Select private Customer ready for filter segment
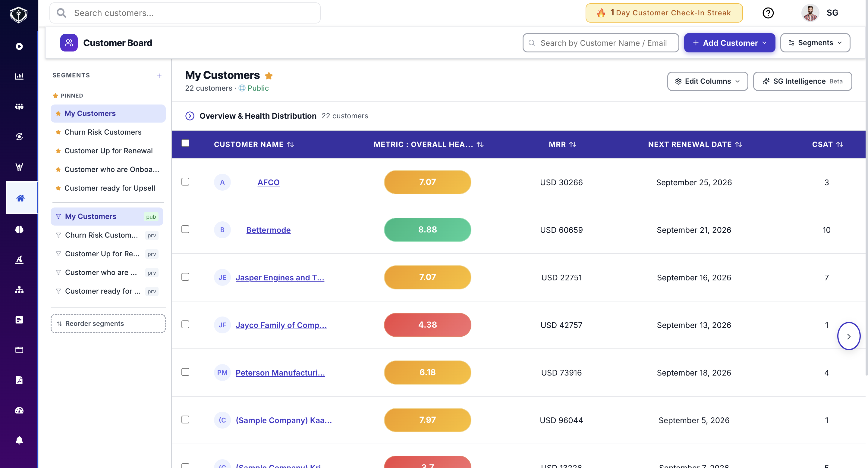868x468 pixels. (107, 291)
